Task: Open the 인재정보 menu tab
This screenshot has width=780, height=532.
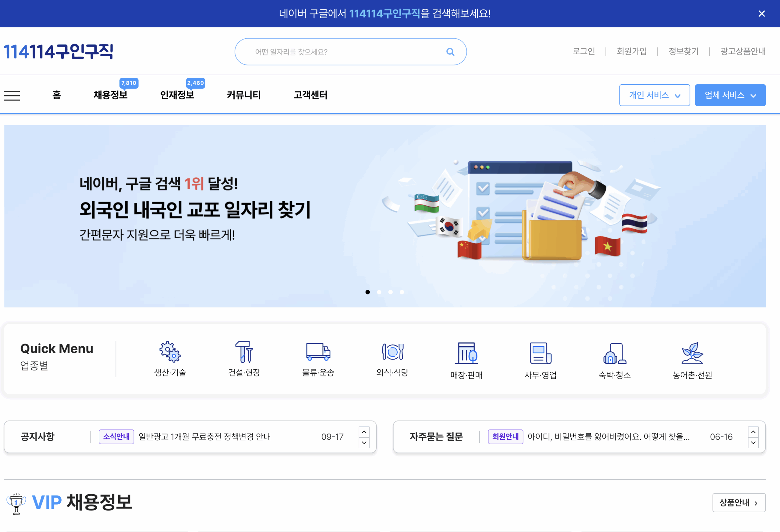Action: (177, 95)
